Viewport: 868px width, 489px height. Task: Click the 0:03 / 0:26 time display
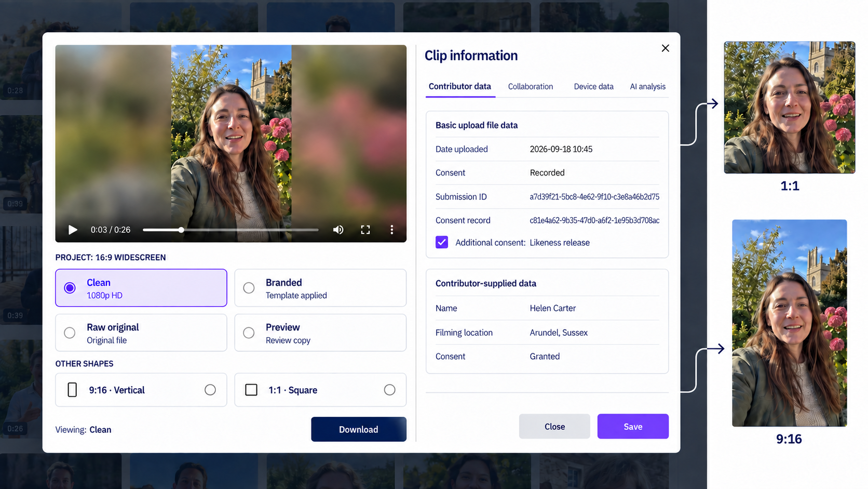111,230
